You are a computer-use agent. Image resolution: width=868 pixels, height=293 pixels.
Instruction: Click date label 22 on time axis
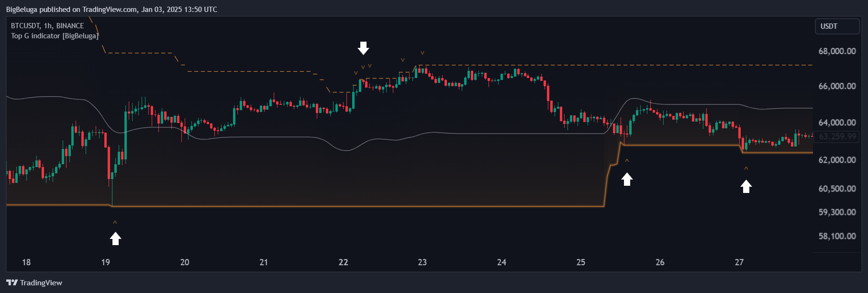(x=343, y=262)
